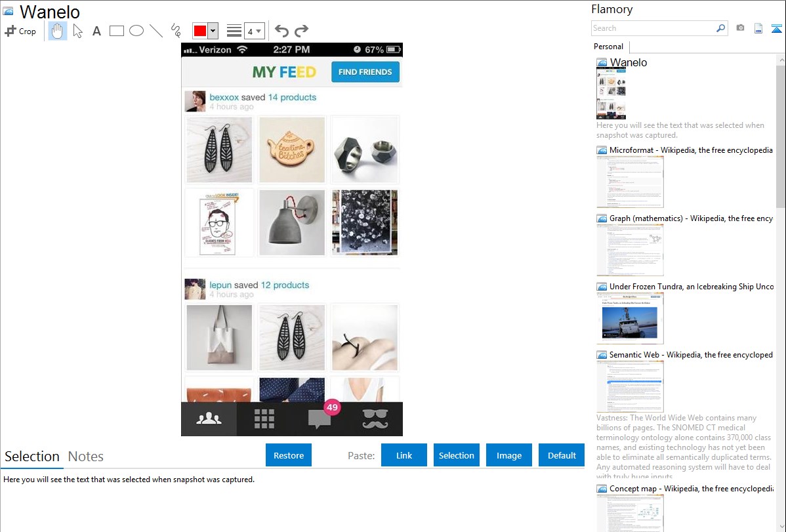Choose the text annotation tool
786x532 pixels.
[96, 31]
